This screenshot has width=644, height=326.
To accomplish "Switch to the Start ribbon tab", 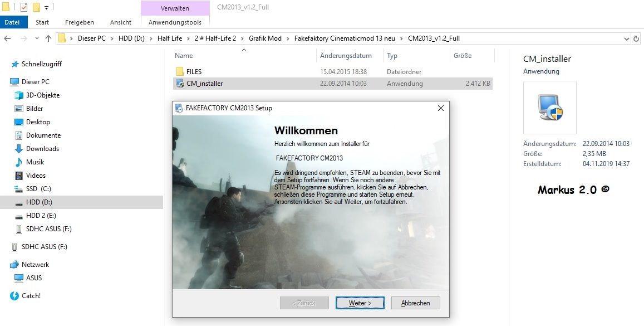I will coord(42,22).
